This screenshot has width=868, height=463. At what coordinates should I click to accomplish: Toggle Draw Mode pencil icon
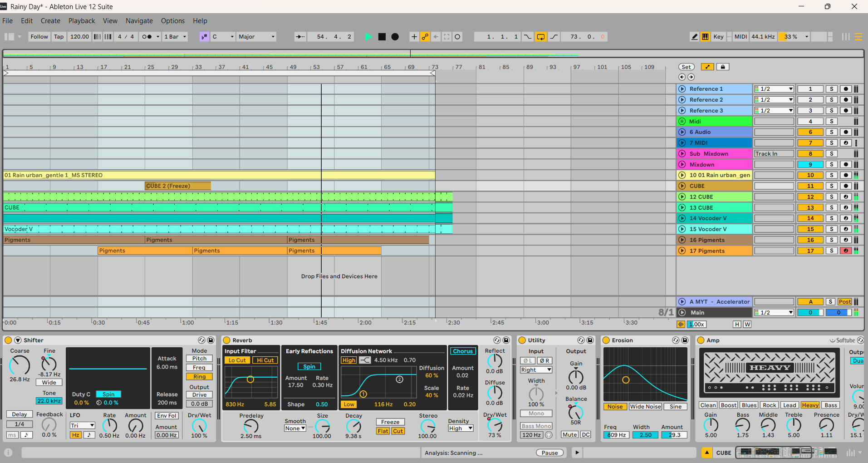694,37
